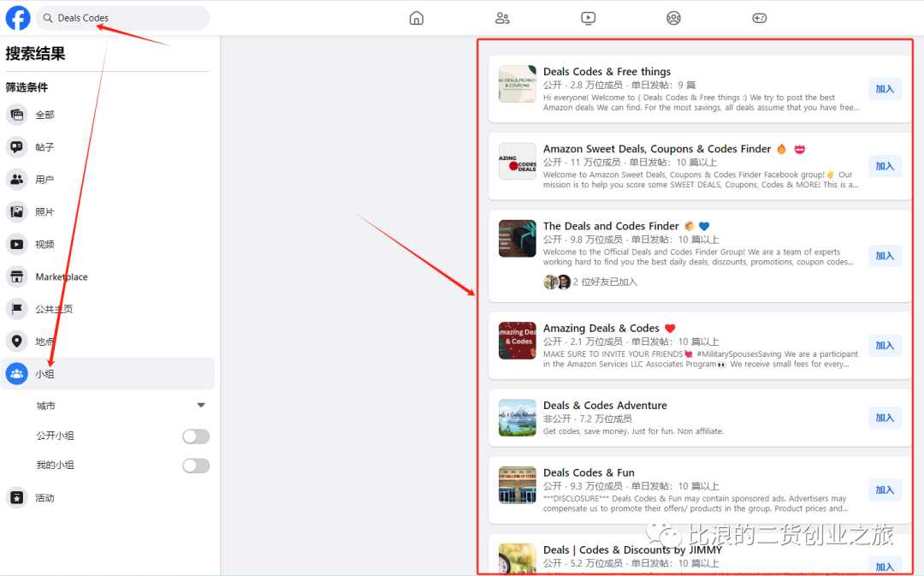Image resolution: width=924 pixels, height=576 pixels.
Task: Click Amazing Deals & Codes thumbnail
Action: point(518,340)
